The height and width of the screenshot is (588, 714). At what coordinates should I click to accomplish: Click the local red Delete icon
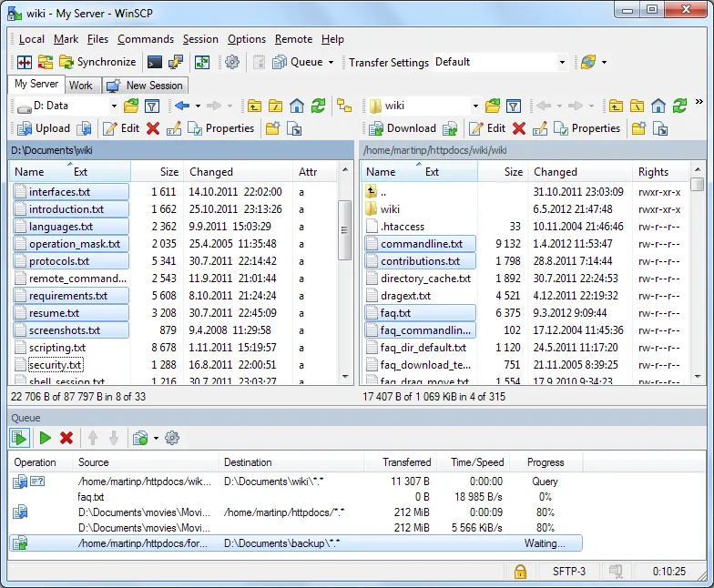(153, 129)
